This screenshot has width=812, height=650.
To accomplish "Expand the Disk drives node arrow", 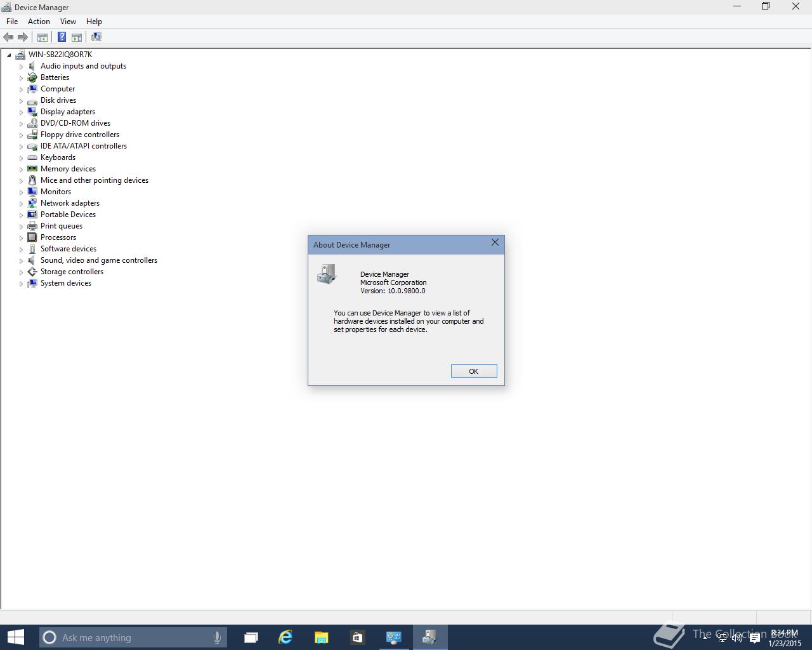I will point(21,100).
